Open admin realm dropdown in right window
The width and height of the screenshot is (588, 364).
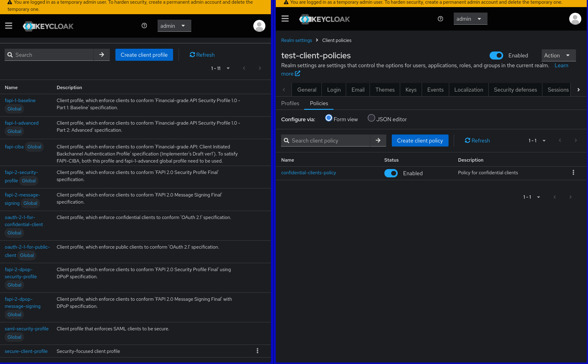pyautogui.click(x=470, y=19)
